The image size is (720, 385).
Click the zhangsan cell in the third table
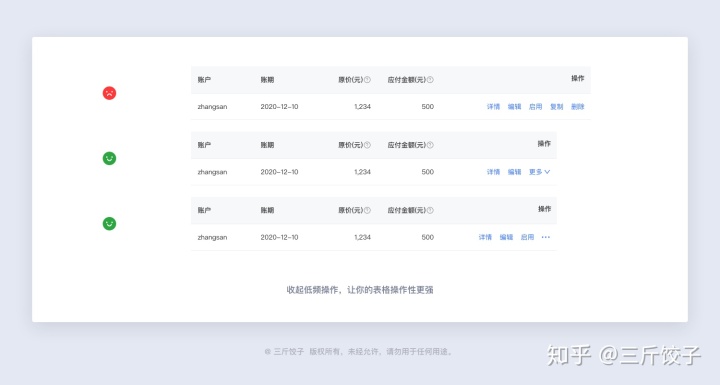coord(212,237)
